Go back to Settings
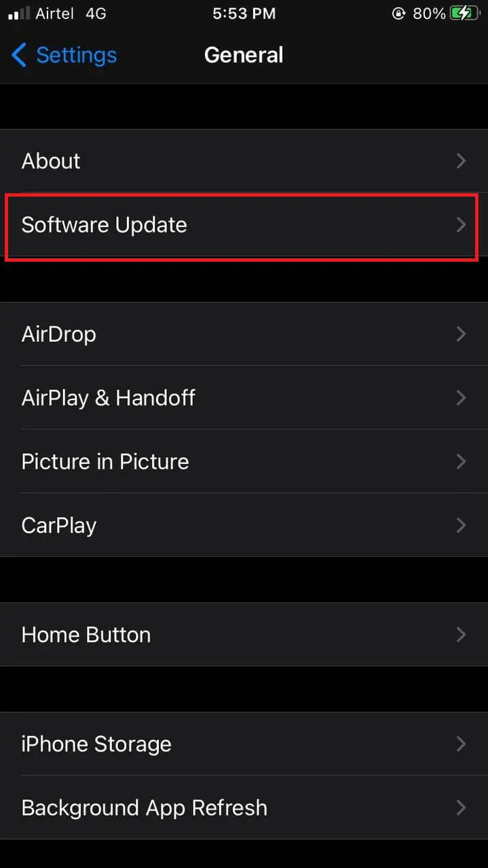 click(64, 55)
